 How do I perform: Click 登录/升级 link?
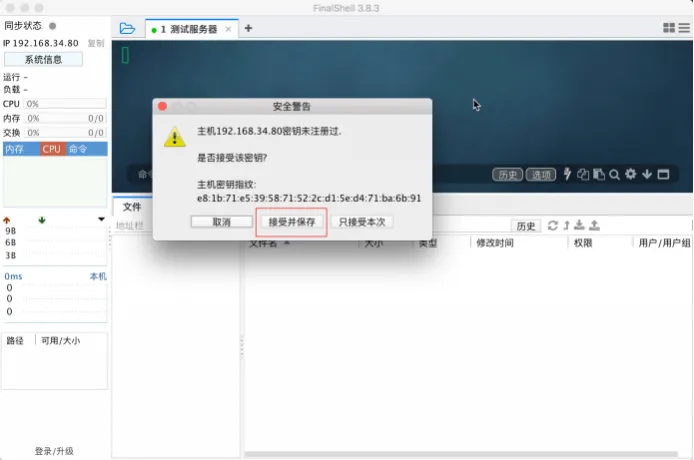(x=54, y=451)
